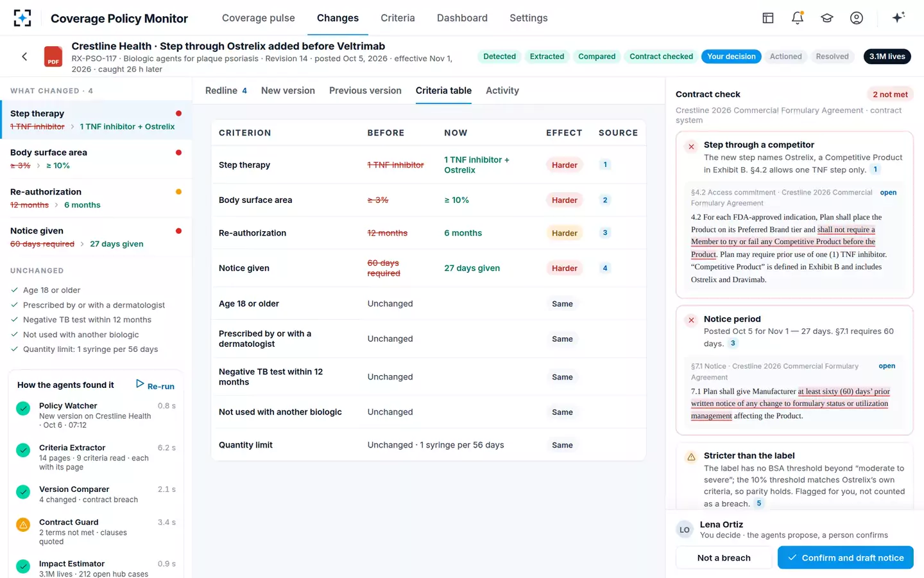Click source badge 2 in Body surface area row
924x578 pixels.
point(604,200)
